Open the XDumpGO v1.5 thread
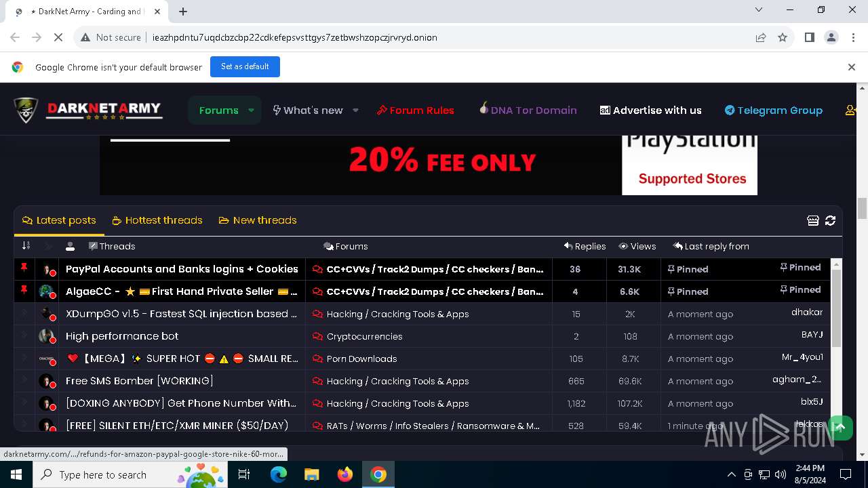868x488 pixels. [182, 314]
